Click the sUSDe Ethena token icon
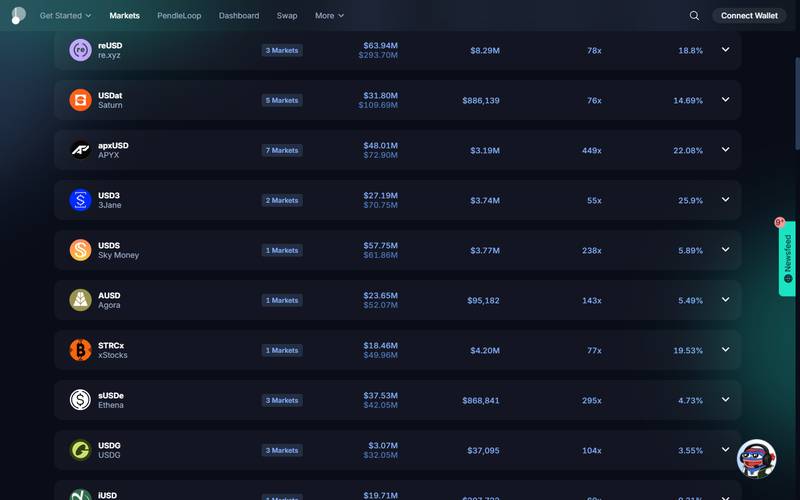This screenshot has height=500, width=800. 80,400
